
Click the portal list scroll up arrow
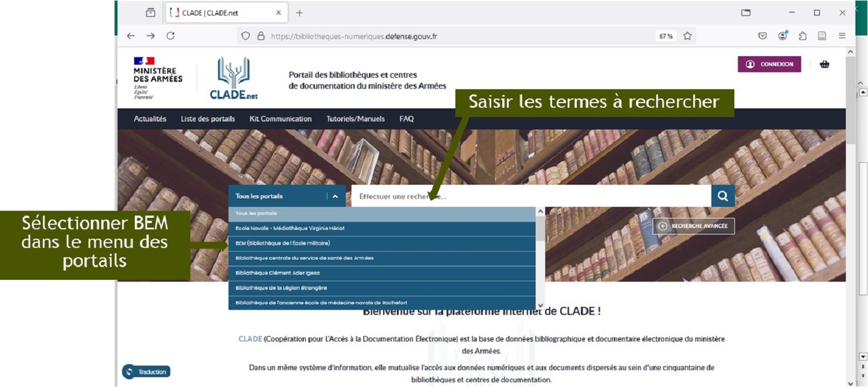point(540,211)
